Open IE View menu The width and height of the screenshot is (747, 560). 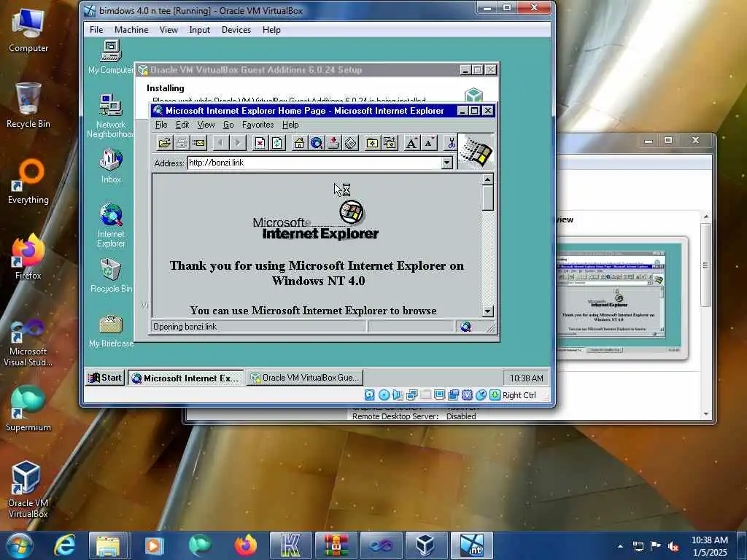point(206,125)
